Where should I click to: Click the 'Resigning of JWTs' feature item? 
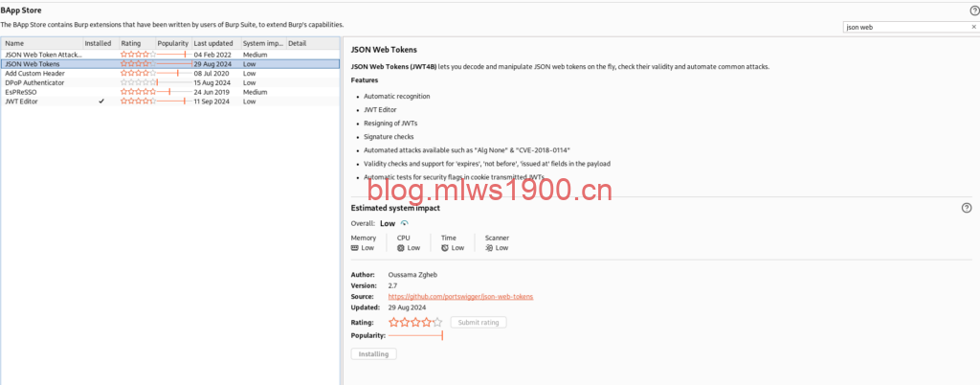tap(390, 124)
